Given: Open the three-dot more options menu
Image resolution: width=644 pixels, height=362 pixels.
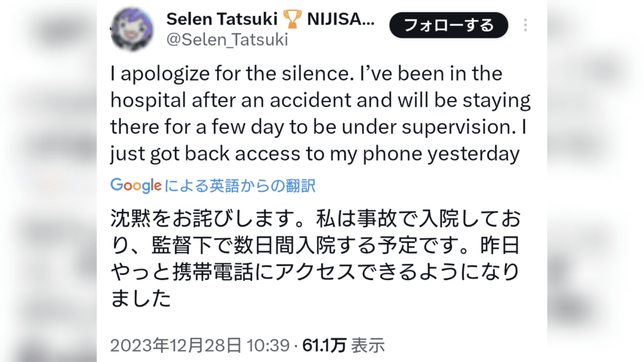Looking at the screenshot, I should [525, 25].
